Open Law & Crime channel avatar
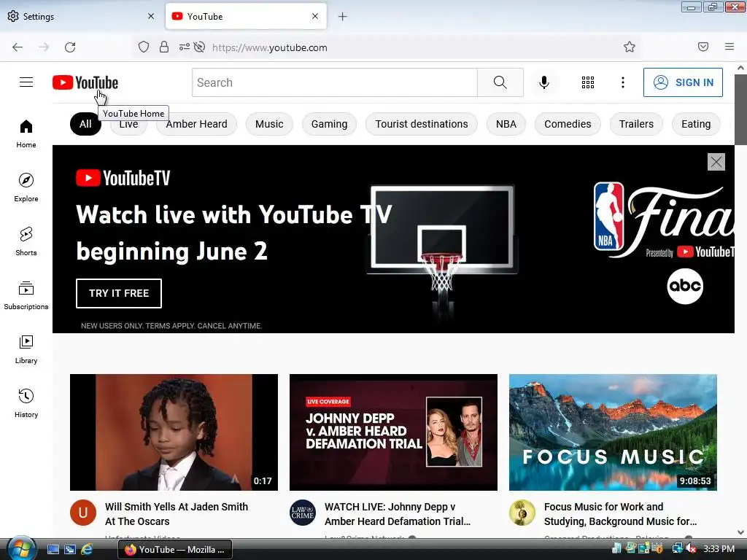Screen dimensions: 747x560 pos(303,513)
